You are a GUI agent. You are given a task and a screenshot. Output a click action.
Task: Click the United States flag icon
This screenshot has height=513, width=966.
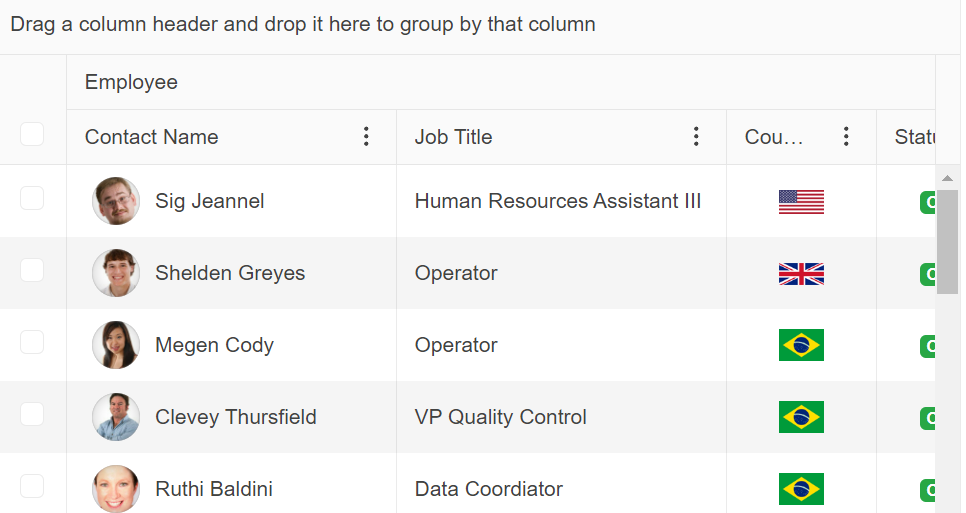(x=801, y=202)
